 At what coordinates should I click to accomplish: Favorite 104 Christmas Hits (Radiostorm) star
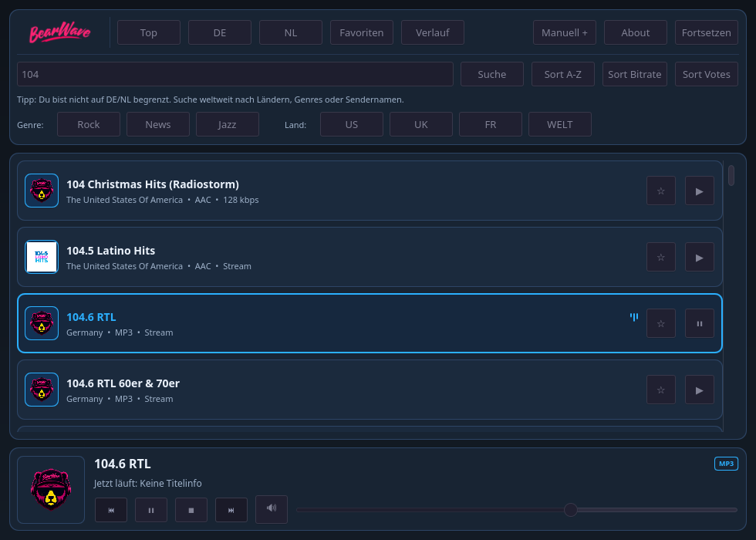click(x=660, y=191)
